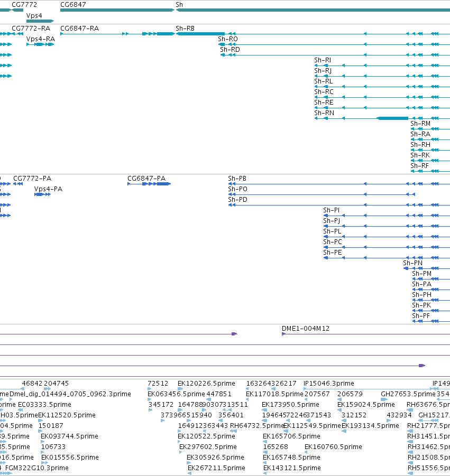450x476 pixels.
Task: Select EST FGM322G10.3prime
Action: click(x=37, y=468)
